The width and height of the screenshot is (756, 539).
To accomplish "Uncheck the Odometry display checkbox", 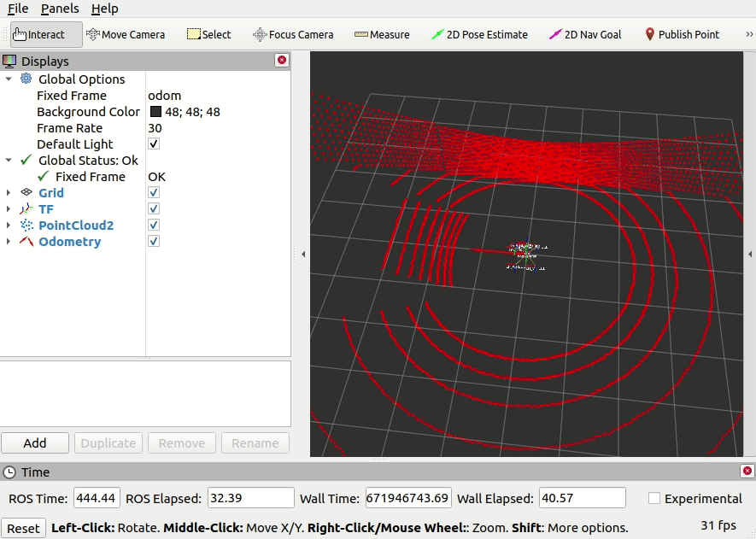I will (x=154, y=241).
